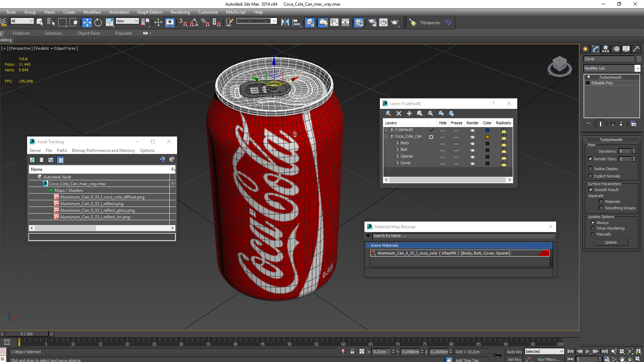Open the selection filter All dropdown
Viewport: 644px width, 362px height.
(22, 21)
